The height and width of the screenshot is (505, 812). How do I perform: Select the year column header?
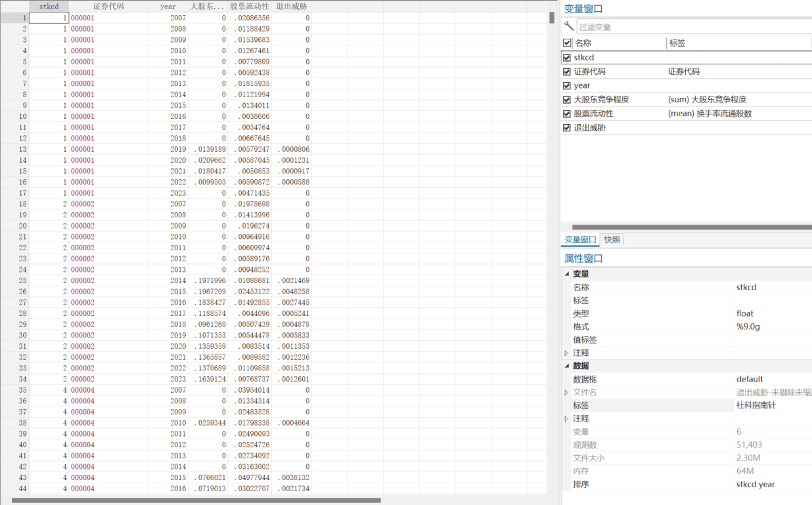168,7
